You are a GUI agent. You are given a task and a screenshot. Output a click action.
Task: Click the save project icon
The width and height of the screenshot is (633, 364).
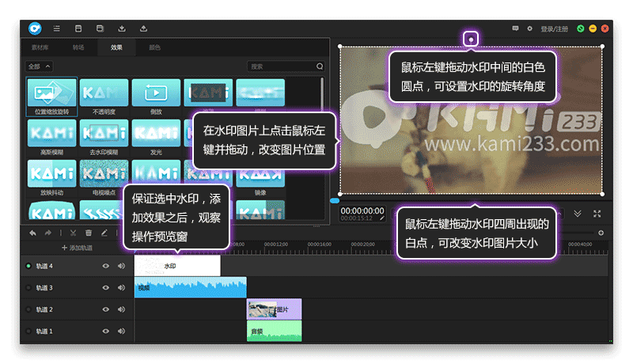coord(78,28)
